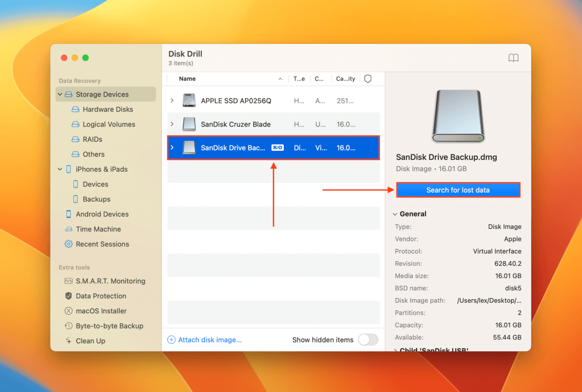Click the Disk Image path value

pyautogui.click(x=489, y=301)
